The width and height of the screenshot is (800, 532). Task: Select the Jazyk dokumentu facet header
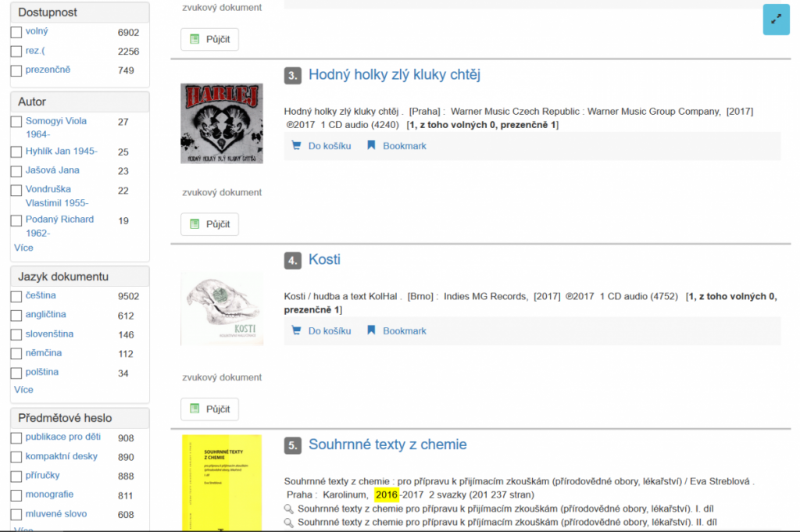tap(79, 277)
